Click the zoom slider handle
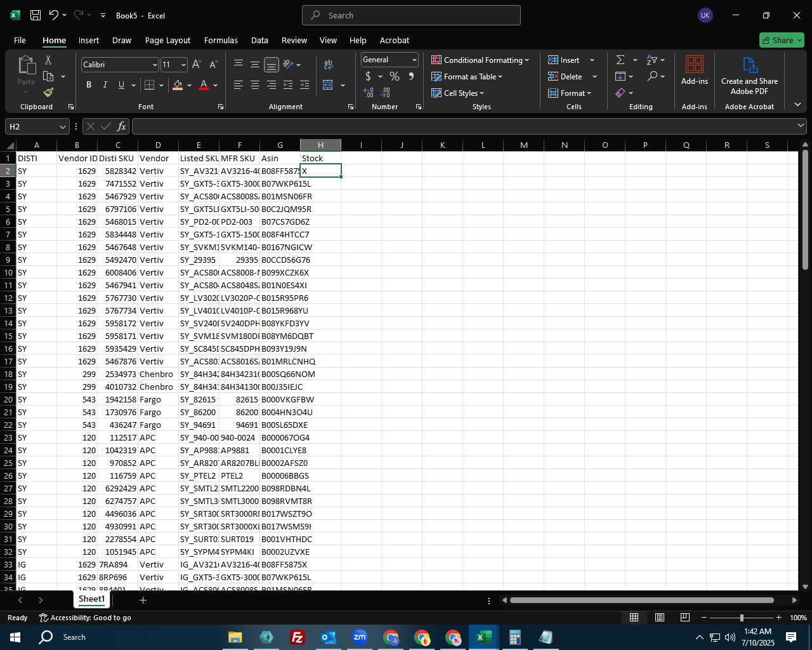 tap(742, 618)
